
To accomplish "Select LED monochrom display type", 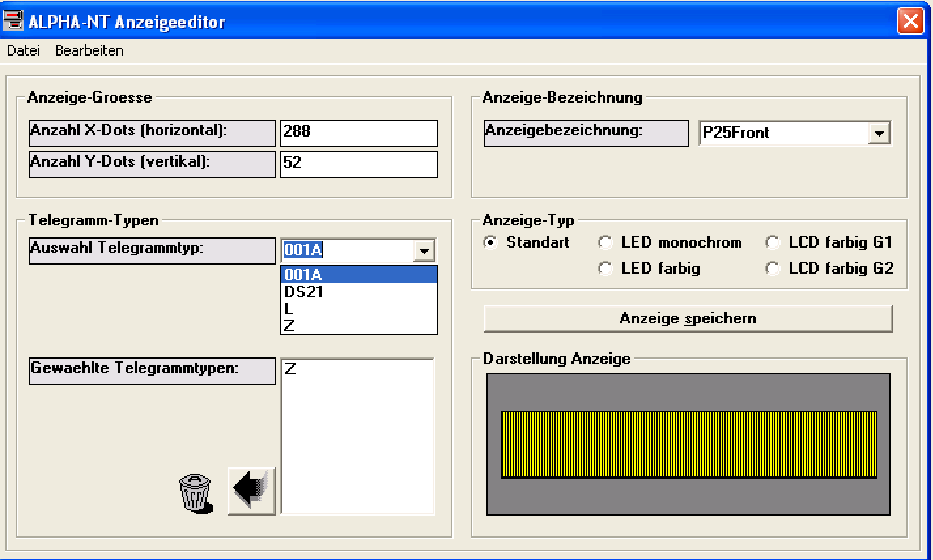I will pos(605,243).
